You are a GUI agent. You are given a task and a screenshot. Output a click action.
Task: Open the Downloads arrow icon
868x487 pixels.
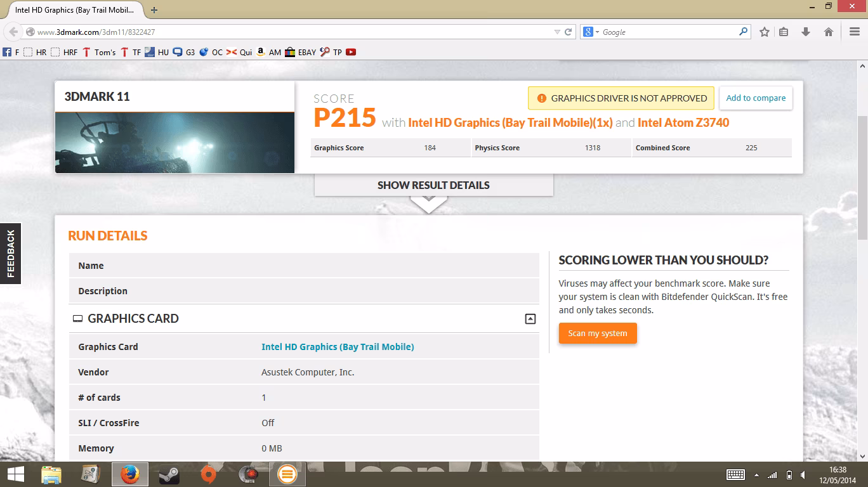click(x=806, y=32)
